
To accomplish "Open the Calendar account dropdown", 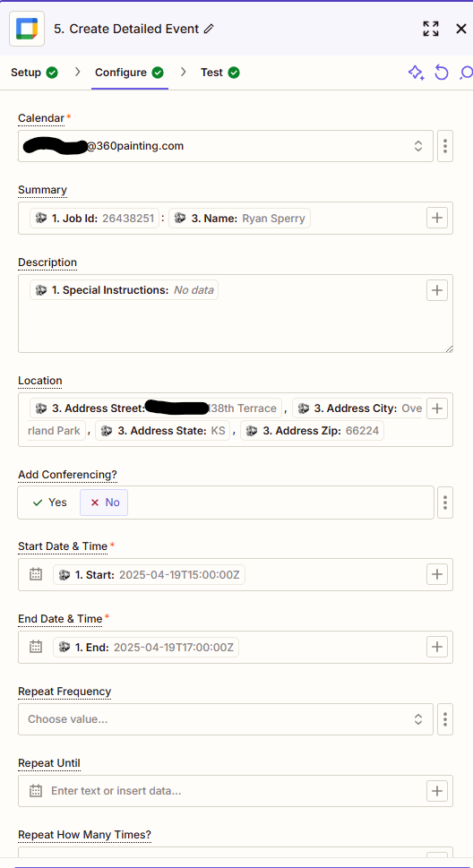I will click(226, 146).
